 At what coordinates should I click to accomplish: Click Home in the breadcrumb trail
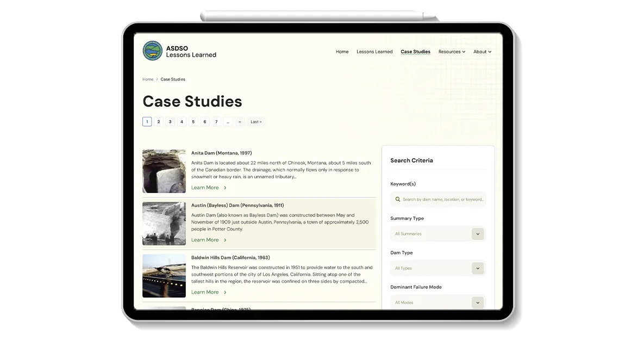click(148, 79)
